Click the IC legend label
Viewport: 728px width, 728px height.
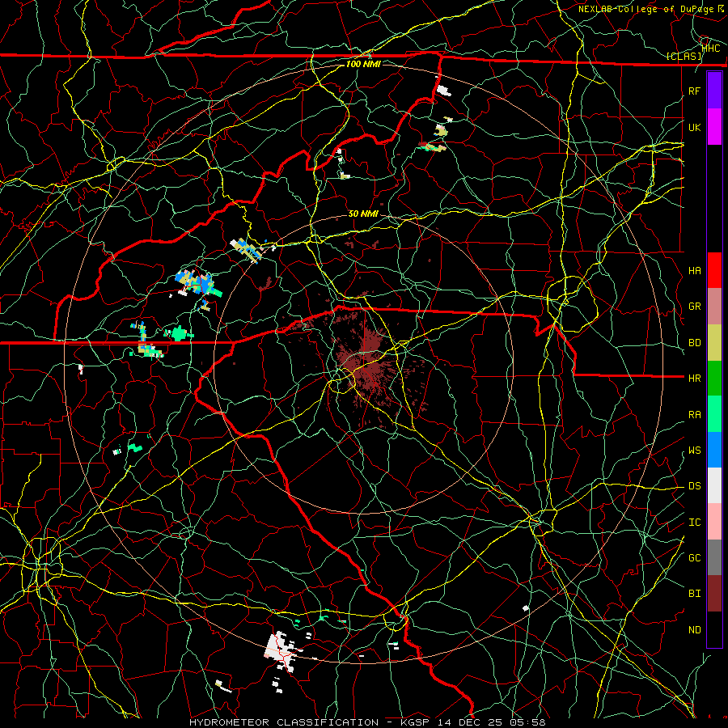(x=695, y=523)
